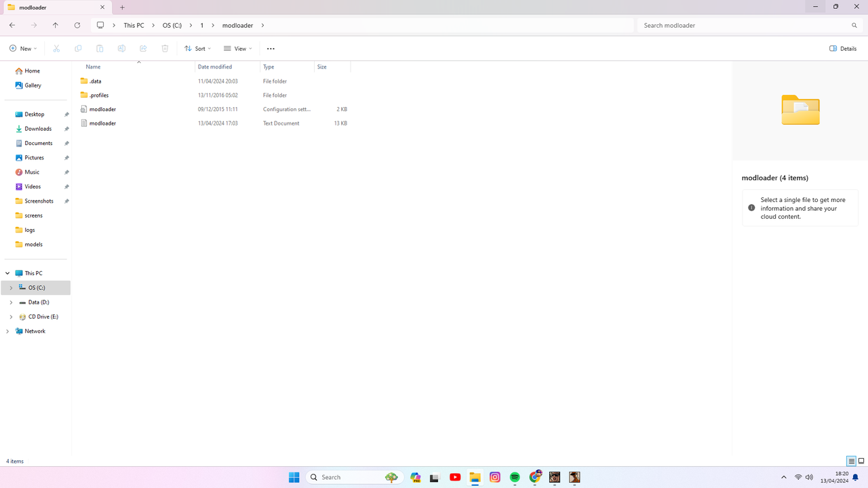Toggle the Details pane button
This screenshot has height=488, width=868.
click(x=843, y=49)
